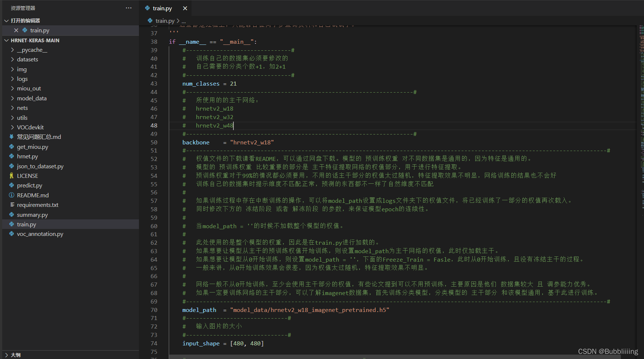The width and height of the screenshot is (644, 359).
Task: Expand the logs folder
Action: pyautogui.click(x=12, y=79)
